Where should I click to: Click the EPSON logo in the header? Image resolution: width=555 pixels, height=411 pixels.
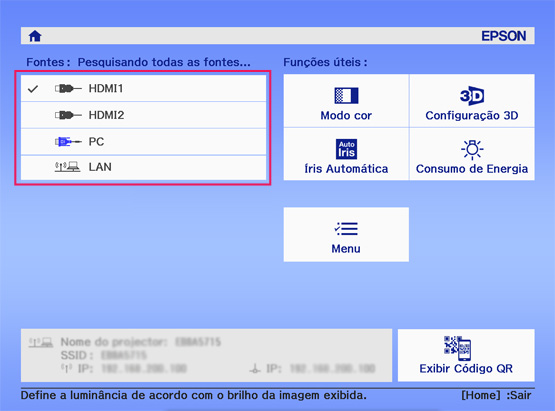[503, 36]
